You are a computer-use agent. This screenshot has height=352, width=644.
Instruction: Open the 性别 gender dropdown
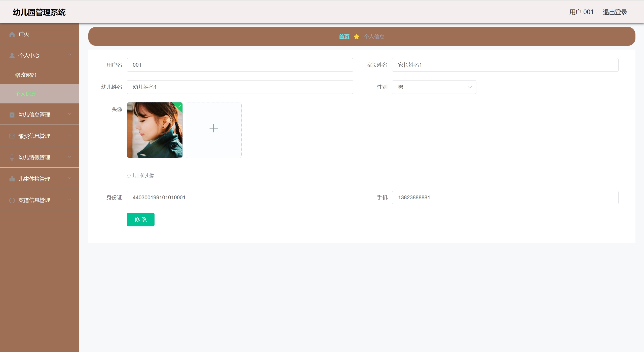(x=434, y=87)
